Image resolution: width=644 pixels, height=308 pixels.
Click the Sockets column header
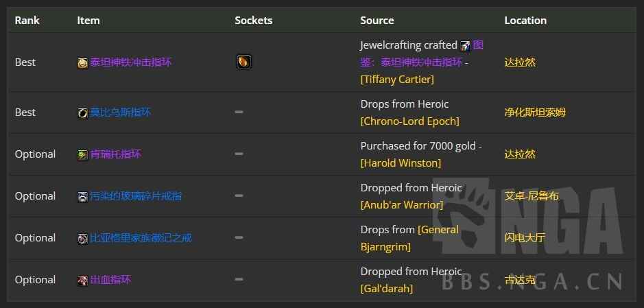[253, 21]
